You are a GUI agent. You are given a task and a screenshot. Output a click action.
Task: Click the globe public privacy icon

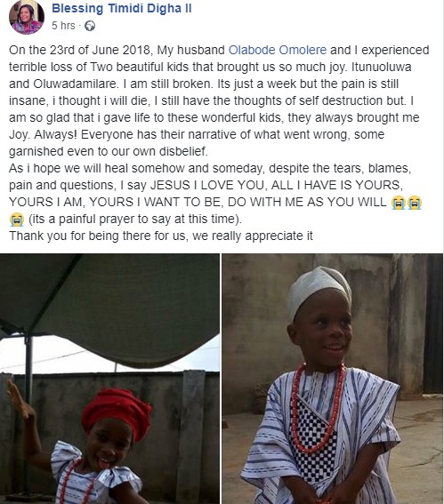[x=90, y=26]
